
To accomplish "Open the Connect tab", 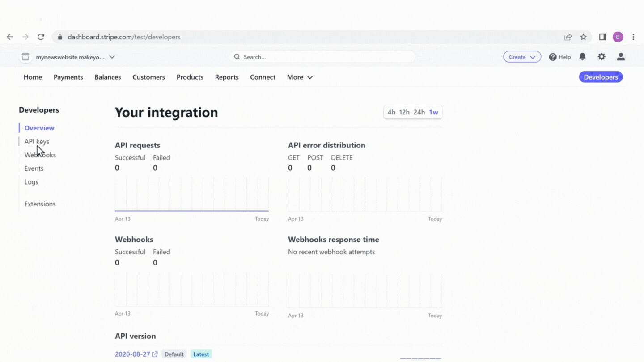I will pos(263,77).
